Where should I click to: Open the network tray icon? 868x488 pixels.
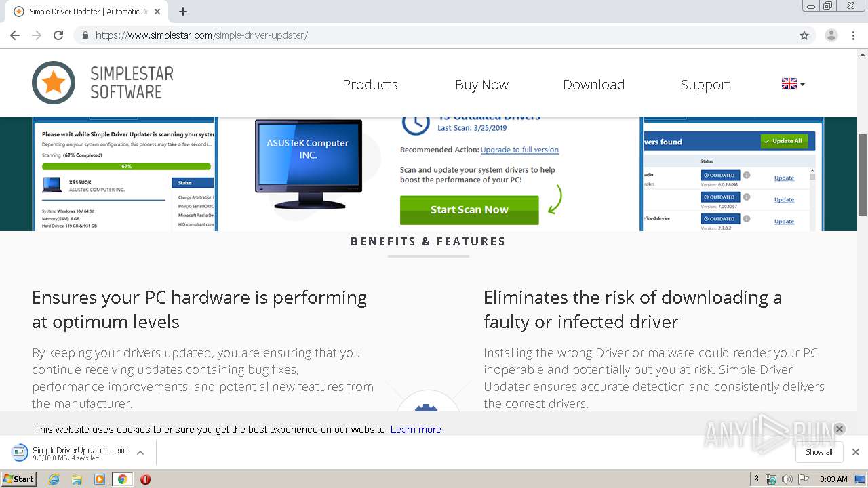[x=771, y=479]
